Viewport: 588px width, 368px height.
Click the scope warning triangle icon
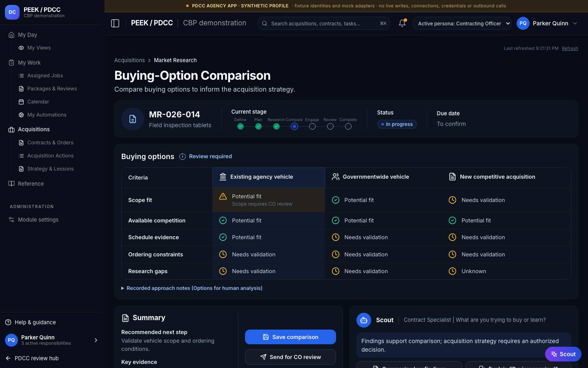coord(223,196)
